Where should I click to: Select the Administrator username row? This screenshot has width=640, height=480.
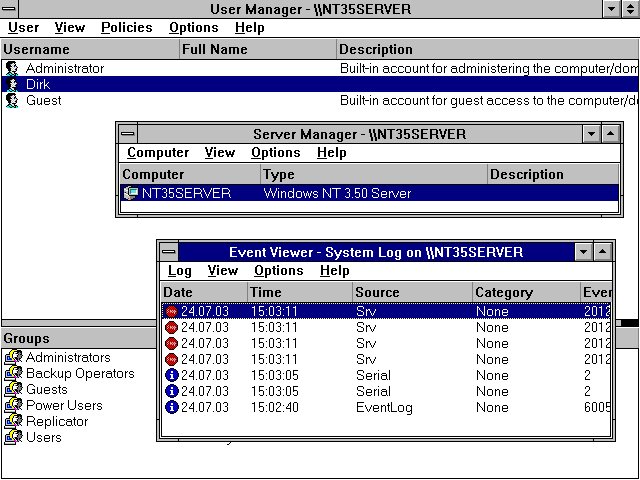click(x=320, y=68)
